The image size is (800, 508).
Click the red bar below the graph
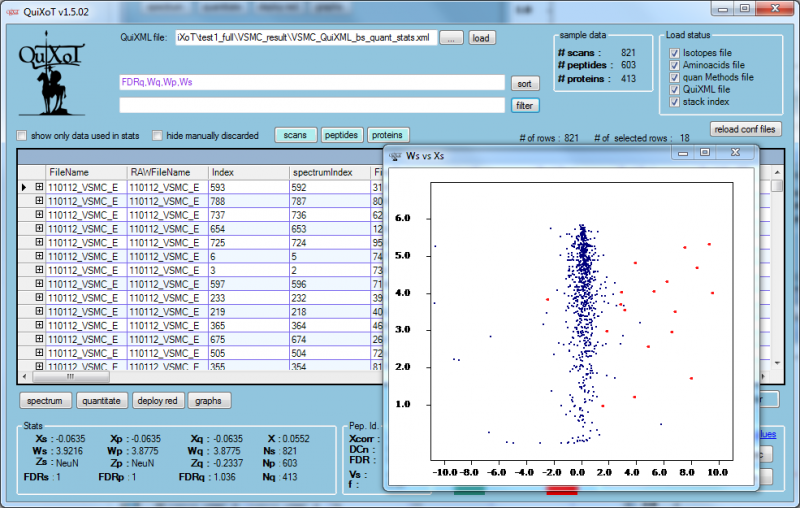pos(561,490)
